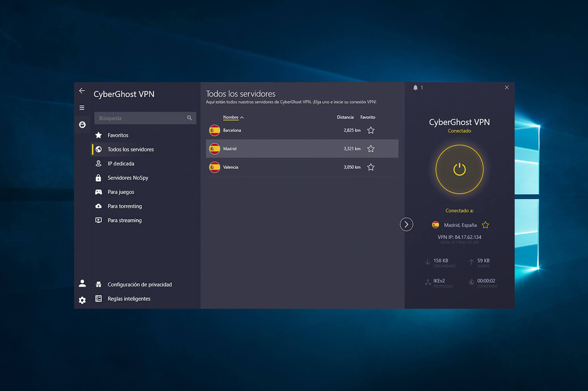588x391 pixels.
Task: Sort servers by Favorito column
Action: click(368, 117)
